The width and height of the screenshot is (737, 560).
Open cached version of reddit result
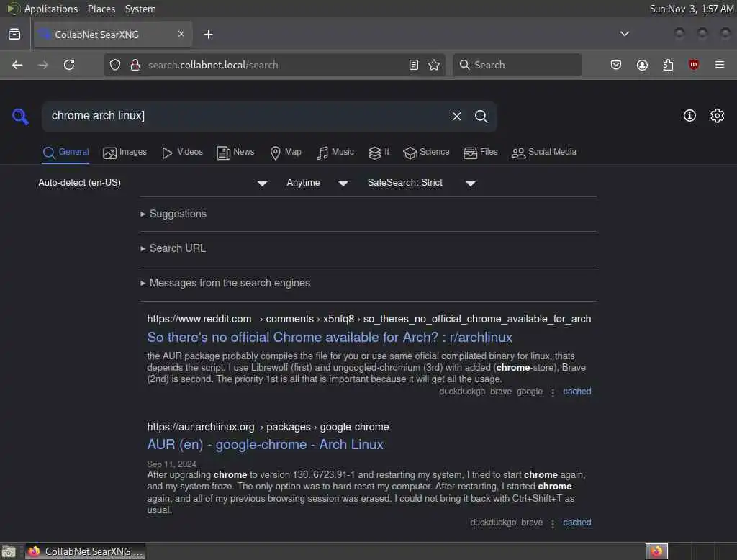[x=577, y=392]
